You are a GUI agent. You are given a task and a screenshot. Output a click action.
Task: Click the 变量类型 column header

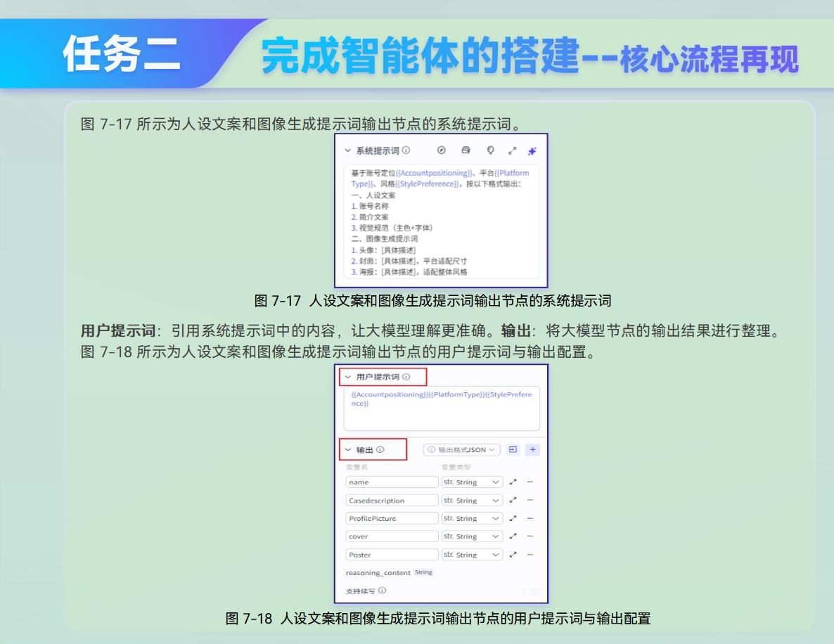click(456, 467)
